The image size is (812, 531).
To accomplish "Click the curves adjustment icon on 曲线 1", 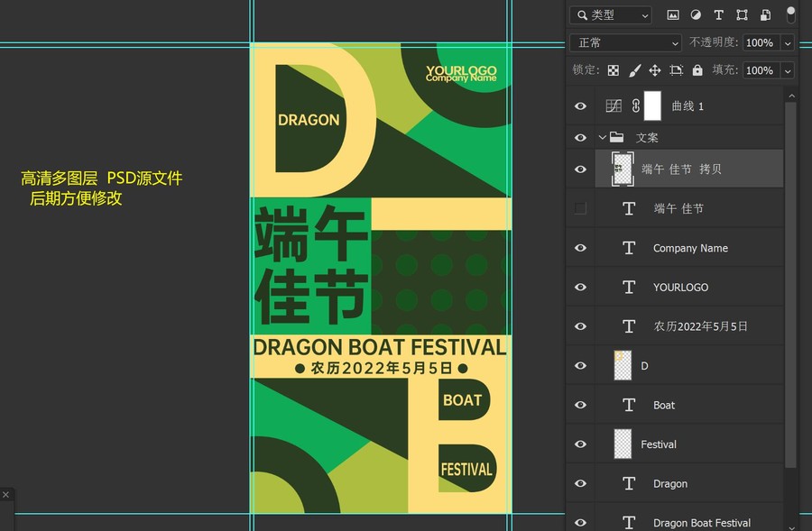I will (614, 106).
